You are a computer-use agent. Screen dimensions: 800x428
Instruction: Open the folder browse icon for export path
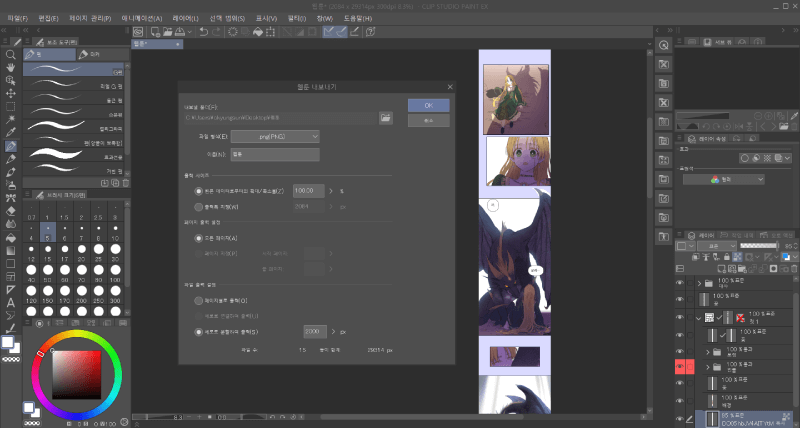pos(386,118)
